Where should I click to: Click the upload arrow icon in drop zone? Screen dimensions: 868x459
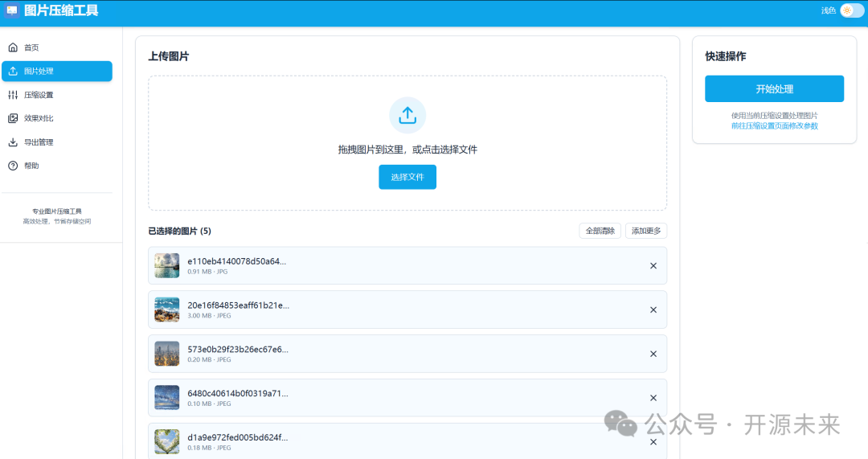407,115
